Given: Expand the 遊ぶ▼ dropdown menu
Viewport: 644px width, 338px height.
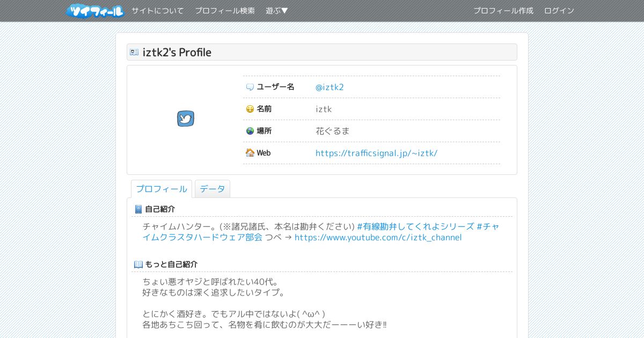Looking at the screenshot, I should pos(277,11).
